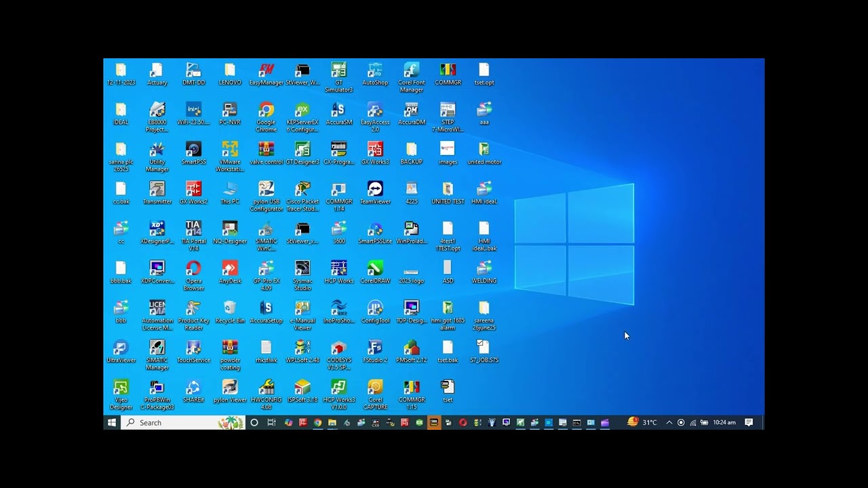
Task: Click the VMware Workstation shortcut
Action: pos(230,157)
